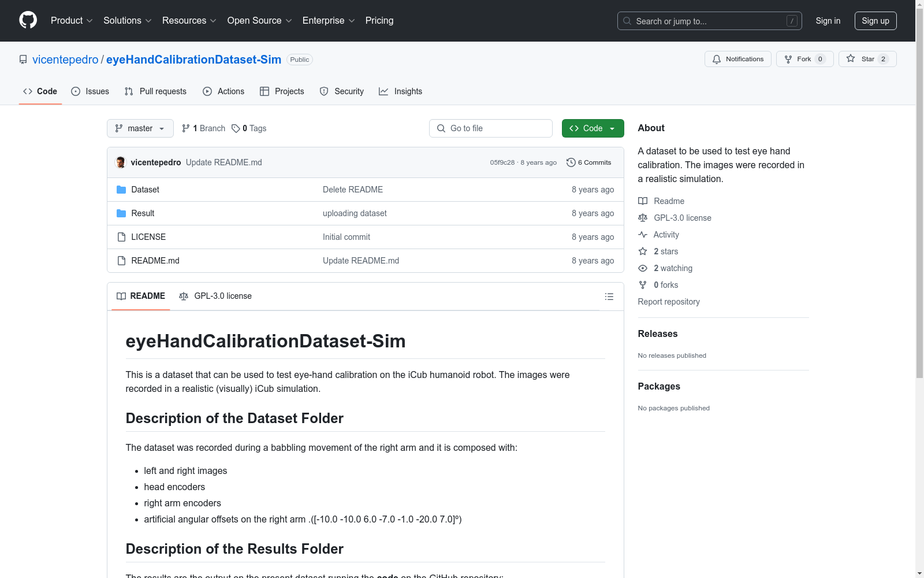Click the GitHub logo icon
Viewport: 924px width, 578px height.
28,20
